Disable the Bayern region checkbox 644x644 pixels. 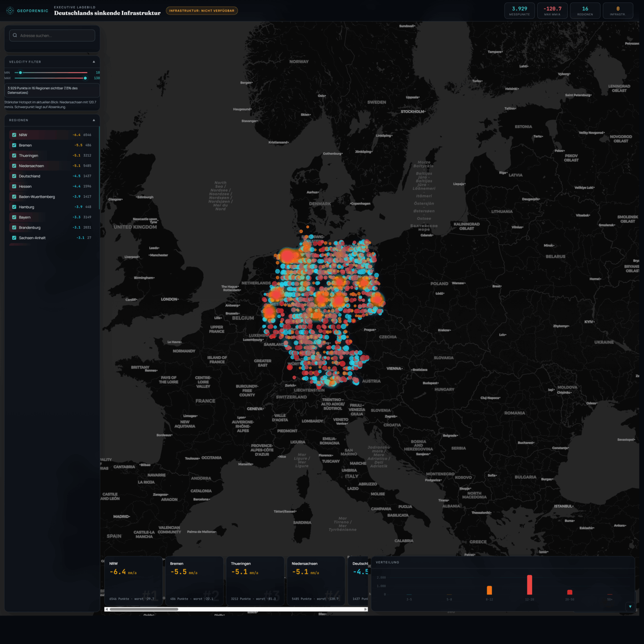pos(14,217)
